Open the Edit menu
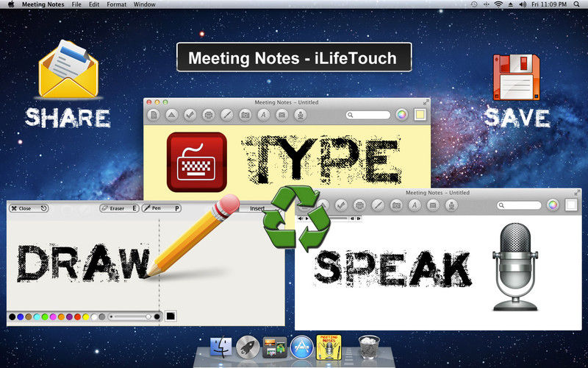588x368 pixels. 94,4
